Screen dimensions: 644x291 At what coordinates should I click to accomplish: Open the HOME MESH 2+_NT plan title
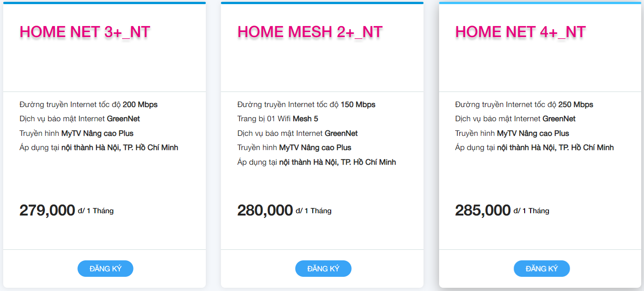coord(310,32)
